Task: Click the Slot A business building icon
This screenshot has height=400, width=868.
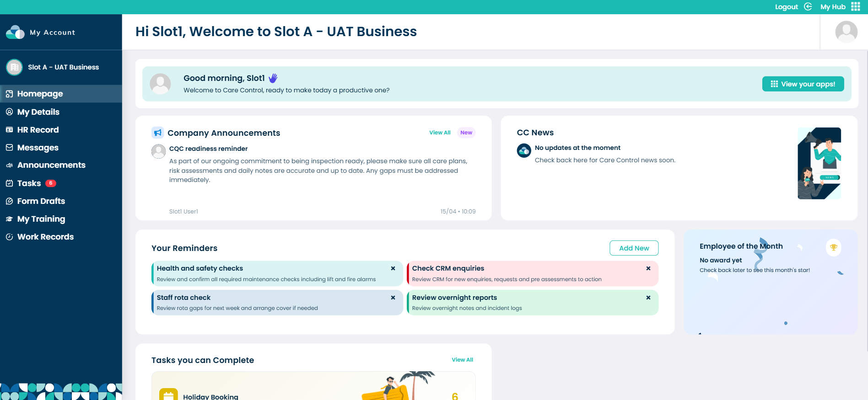Action: pos(15,67)
